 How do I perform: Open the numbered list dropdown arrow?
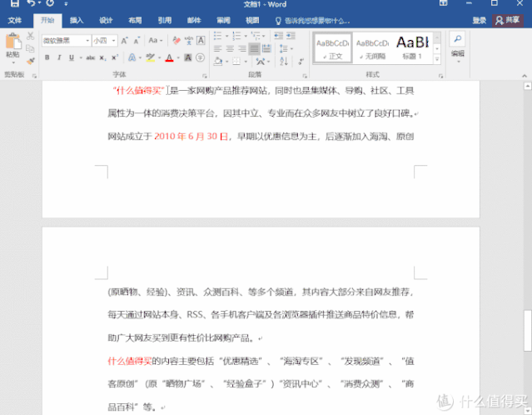pyautogui.click(x=246, y=36)
